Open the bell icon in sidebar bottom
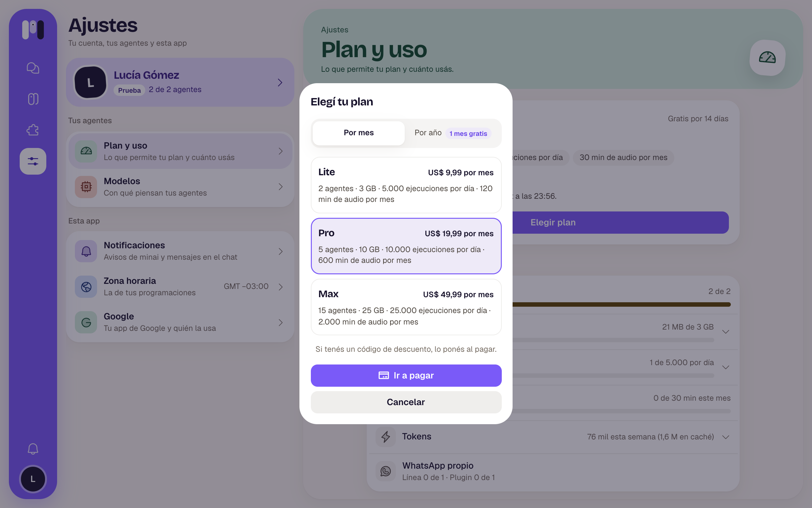 33,449
